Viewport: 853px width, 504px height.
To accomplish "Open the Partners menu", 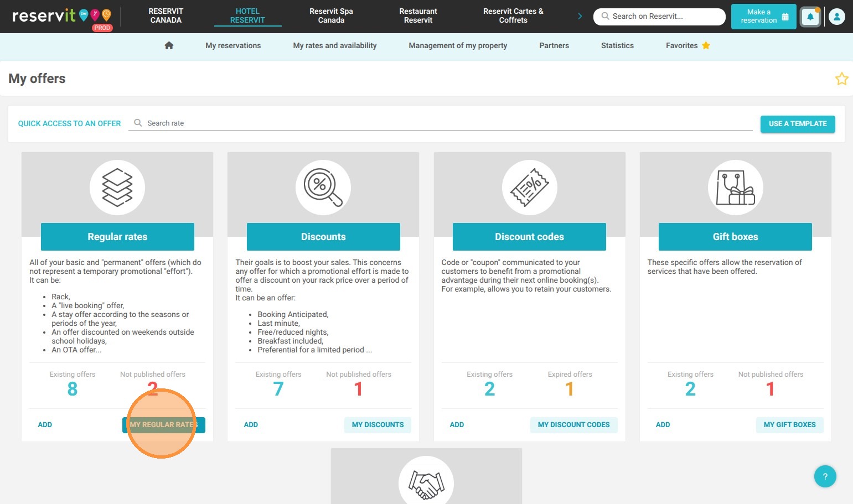I will 554,45.
